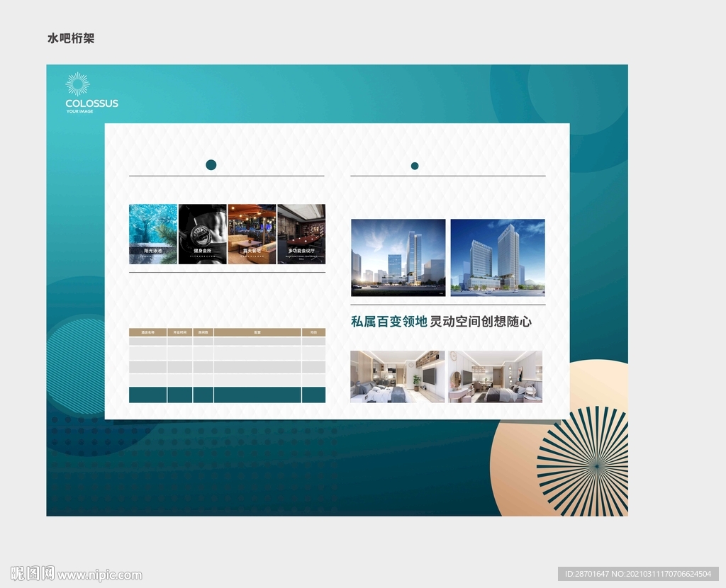Click the 水吧桁架 title text
This screenshot has height=588, width=726.
[71, 38]
